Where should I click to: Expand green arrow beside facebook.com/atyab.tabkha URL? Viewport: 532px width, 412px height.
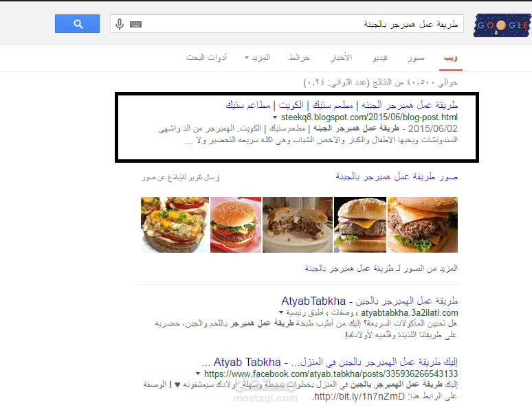tap(198, 374)
